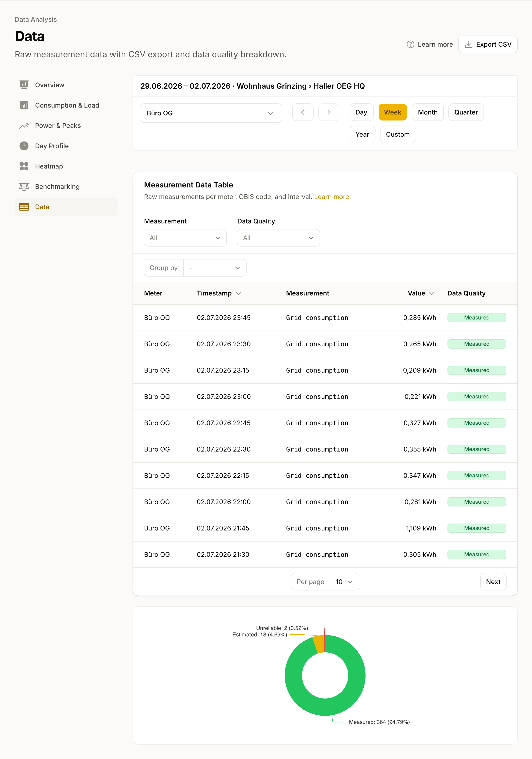The image size is (532, 759).
Task: Click the download icon in Export CSV
Action: [469, 44]
